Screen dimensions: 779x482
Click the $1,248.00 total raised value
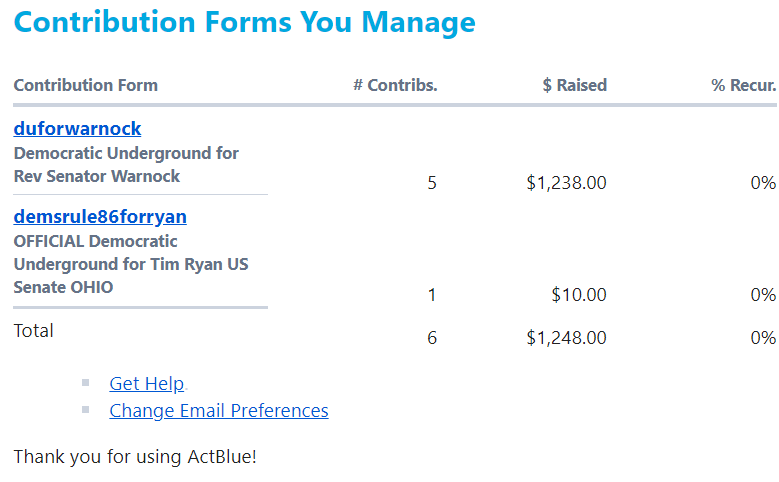click(566, 338)
